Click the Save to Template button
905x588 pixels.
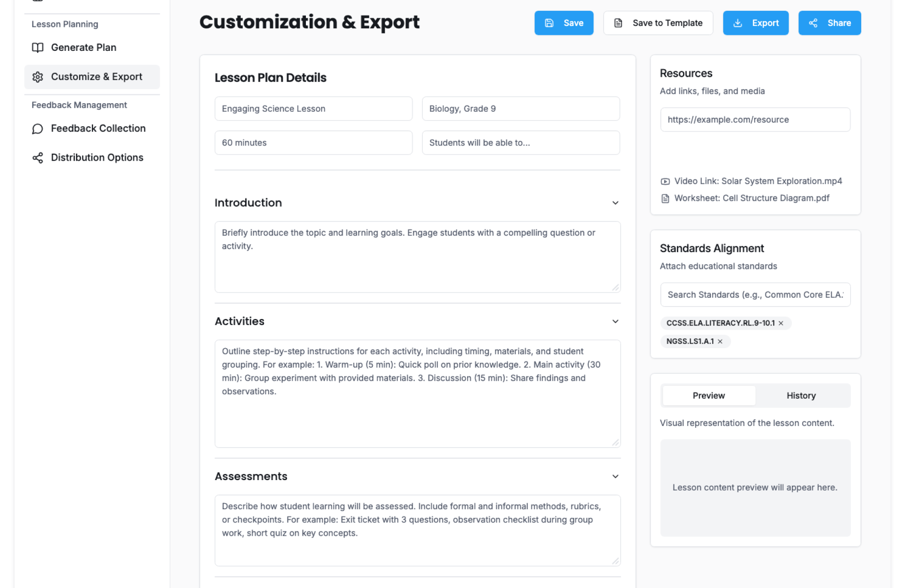point(658,23)
